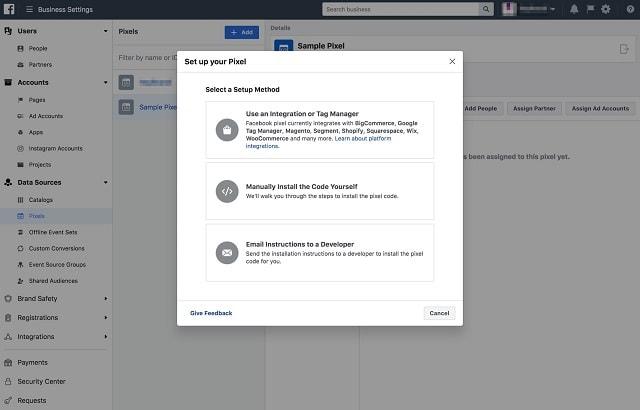640x410 pixels.
Task: Expand the Brand Safety section
Action: [x=106, y=298]
